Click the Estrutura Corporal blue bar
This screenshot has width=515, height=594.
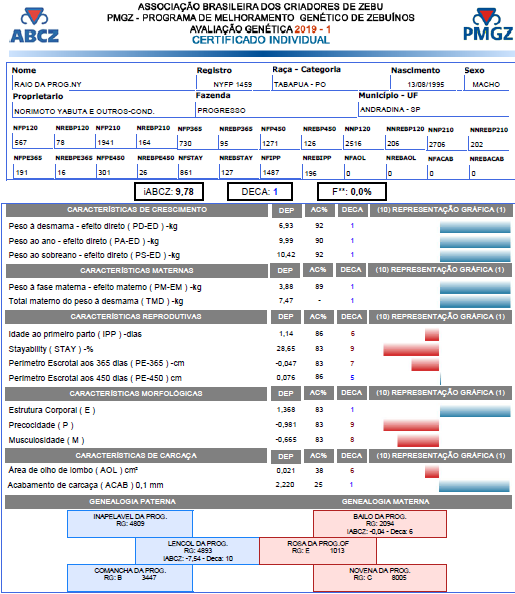coord(475,411)
